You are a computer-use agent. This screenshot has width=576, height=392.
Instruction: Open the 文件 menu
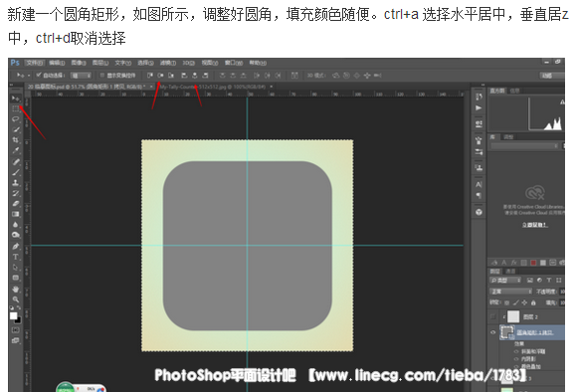pyautogui.click(x=35, y=63)
